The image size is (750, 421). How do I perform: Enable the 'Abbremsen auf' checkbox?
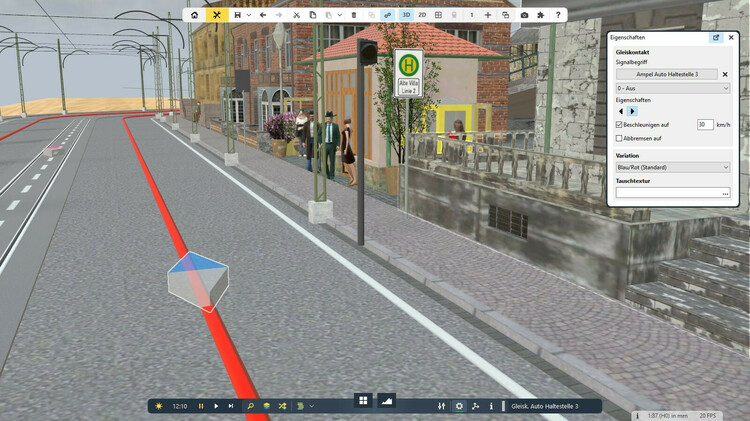619,138
